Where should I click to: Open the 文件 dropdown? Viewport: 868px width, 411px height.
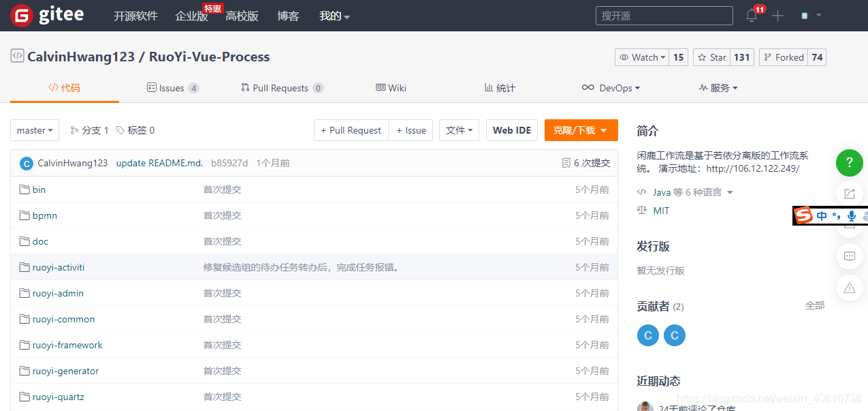[459, 130]
